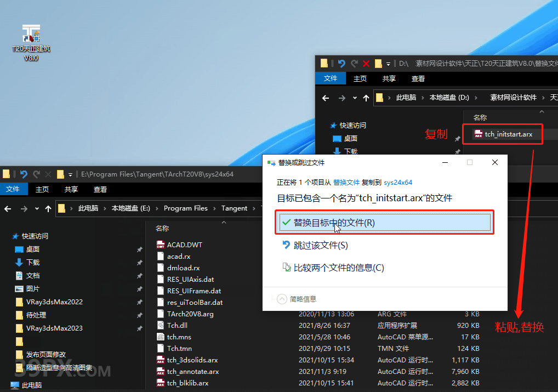The height and width of the screenshot is (392, 558).
Task: Close the 替换或跳过文件 dialog
Action: click(x=494, y=162)
